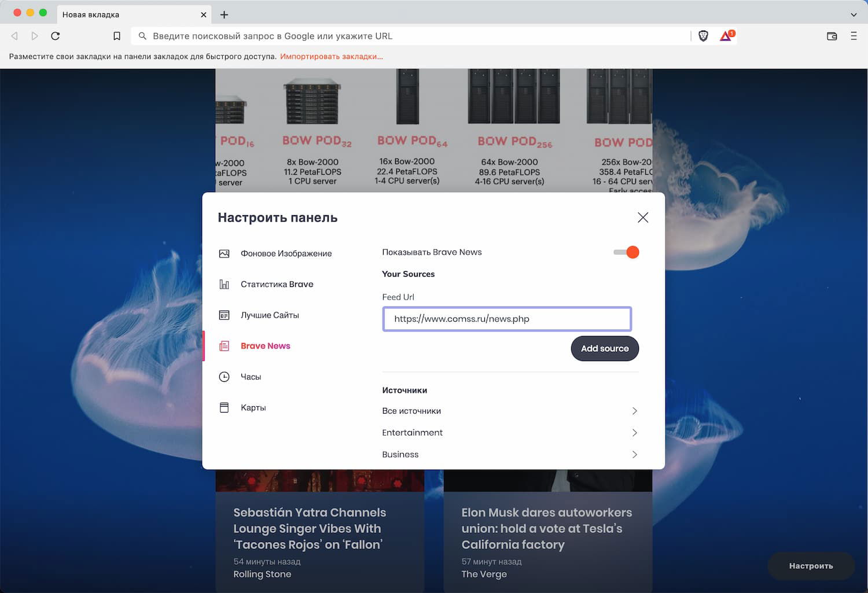Viewport: 868px width, 593px height.
Task: Close the 'Настроить панель' dialog
Action: click(643, 218)
